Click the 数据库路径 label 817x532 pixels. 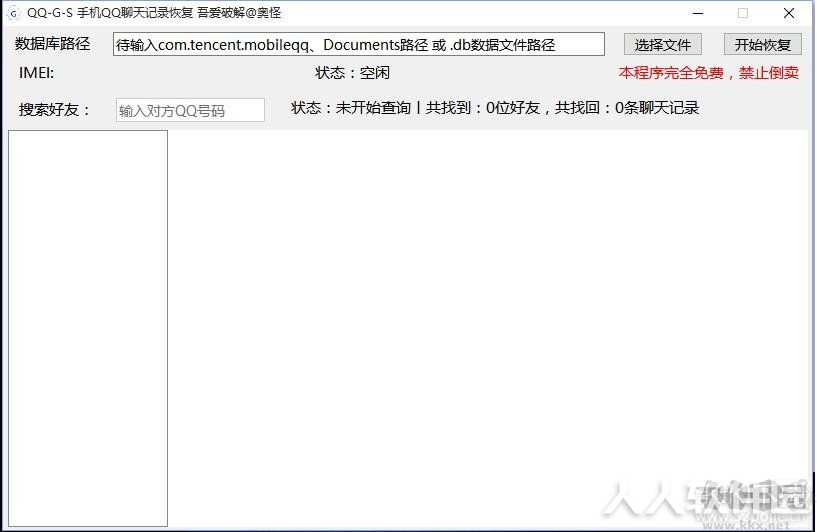click(52, 44)
